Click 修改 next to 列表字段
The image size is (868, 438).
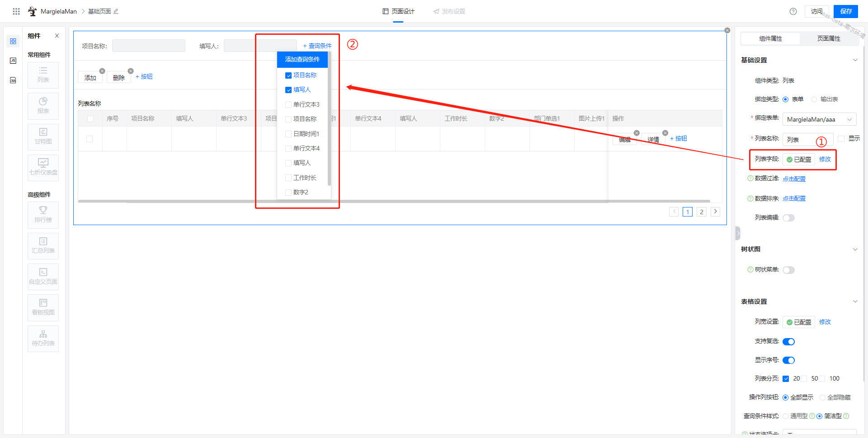click(x=825, y=159)
